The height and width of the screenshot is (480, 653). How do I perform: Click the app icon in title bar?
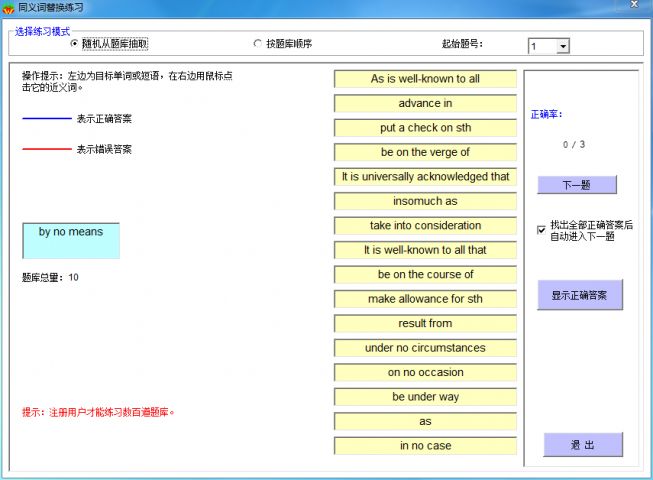pos(9,7)
